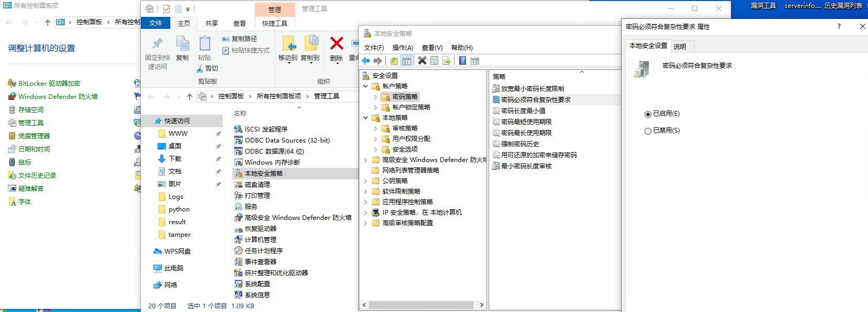Click the blue help question-mark icon in 本地安全策略 toolbar
The image size is (868, 312).
(x=462, y=61)
